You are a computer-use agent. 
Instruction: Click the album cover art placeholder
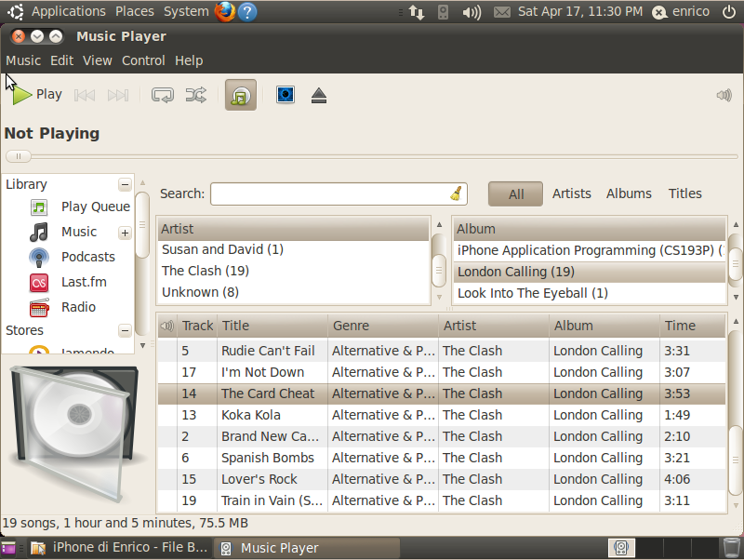pos(76,433)
